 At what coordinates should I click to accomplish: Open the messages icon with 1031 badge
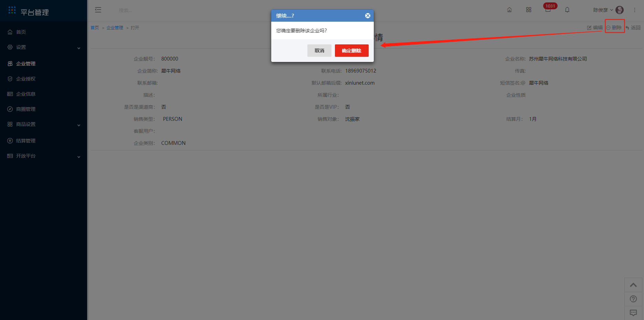pyautogui.click(x=548, y=9)
